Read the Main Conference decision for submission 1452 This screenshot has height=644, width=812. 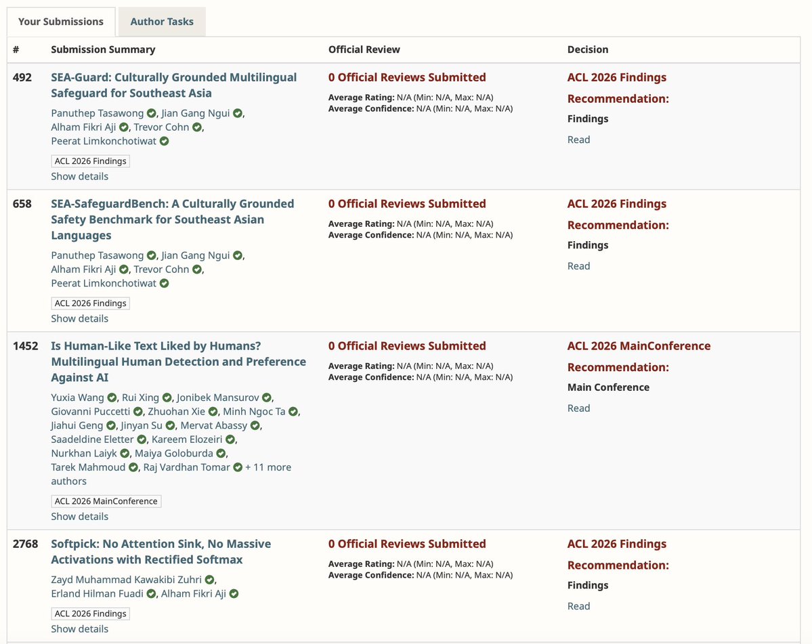pyautogui.click(x=578, y=408)
